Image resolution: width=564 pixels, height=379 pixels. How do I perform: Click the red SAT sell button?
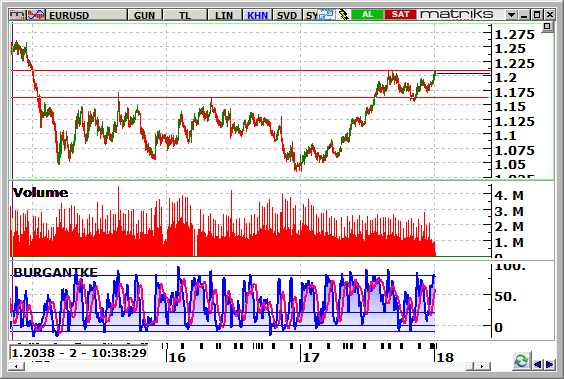[x=400, y=15]
